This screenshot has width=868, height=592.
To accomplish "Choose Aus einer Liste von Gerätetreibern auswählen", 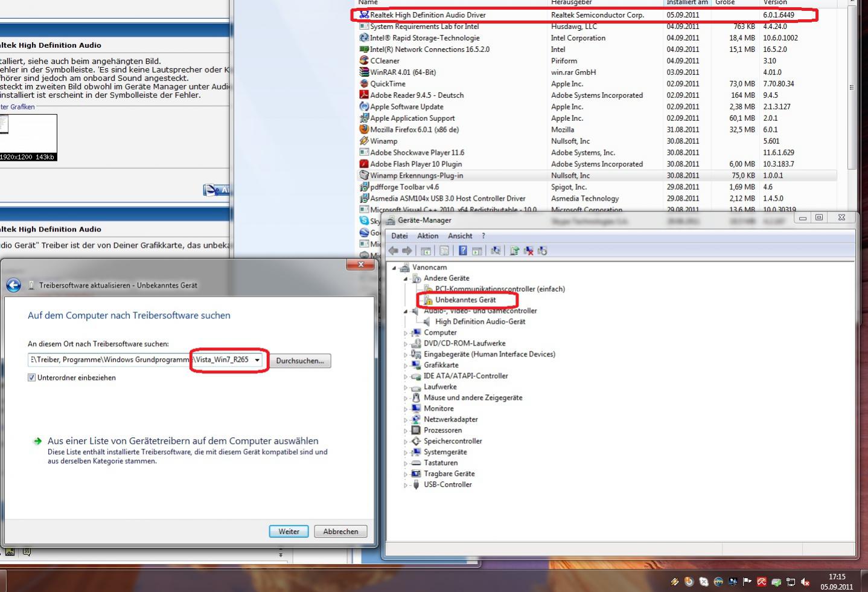I will [x=183, y=441].
